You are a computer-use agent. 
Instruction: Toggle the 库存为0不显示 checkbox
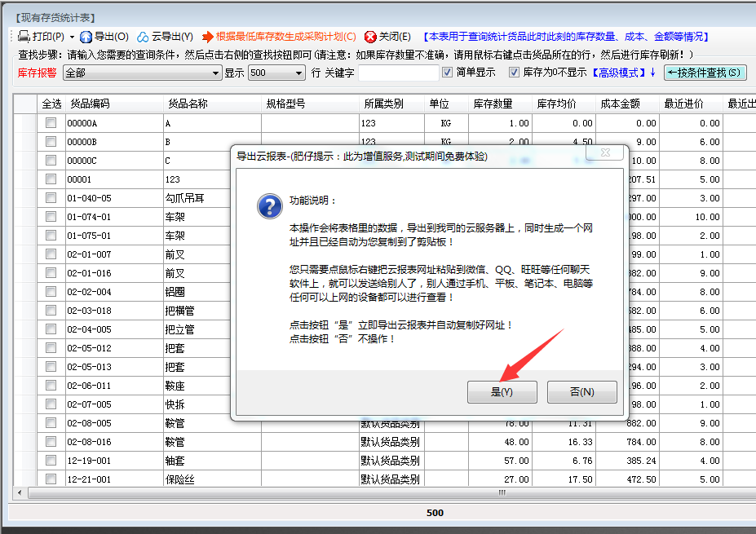click(x=514, y=73)
